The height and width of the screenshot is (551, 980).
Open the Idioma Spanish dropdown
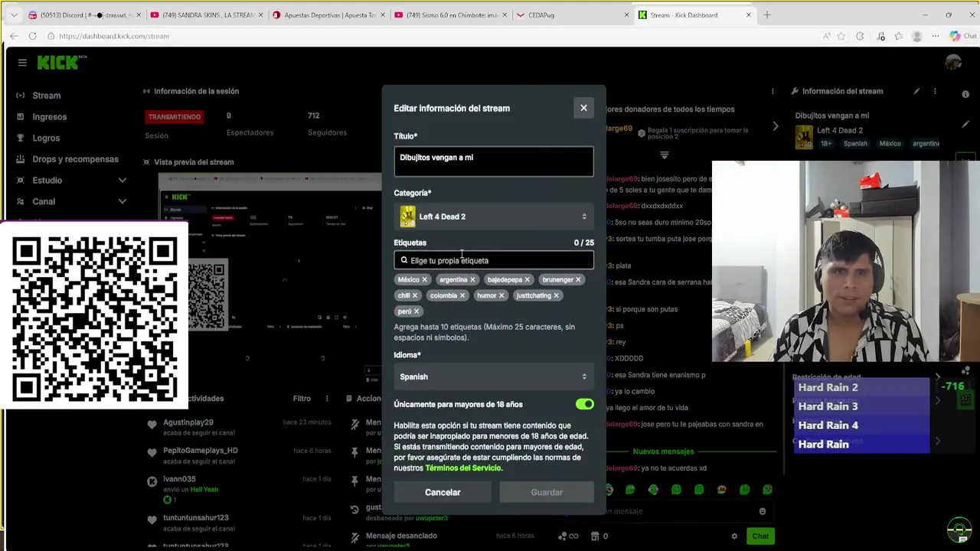pos(493,377)
